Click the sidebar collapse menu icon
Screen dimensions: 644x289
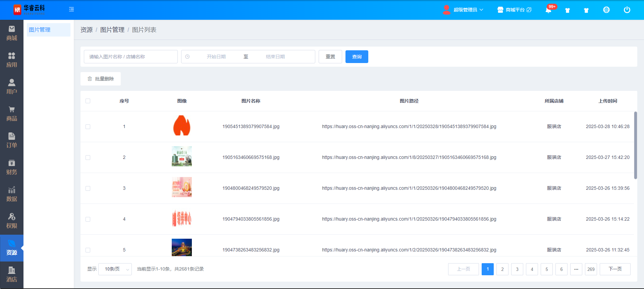[x=71, y=9]
